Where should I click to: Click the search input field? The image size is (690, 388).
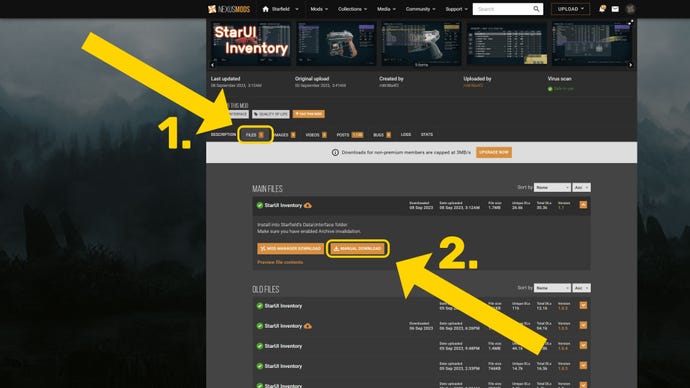(502, 9)
